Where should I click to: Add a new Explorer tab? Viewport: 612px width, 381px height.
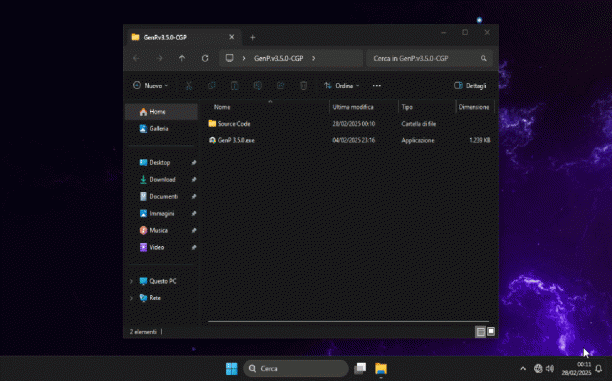[253, 37]
